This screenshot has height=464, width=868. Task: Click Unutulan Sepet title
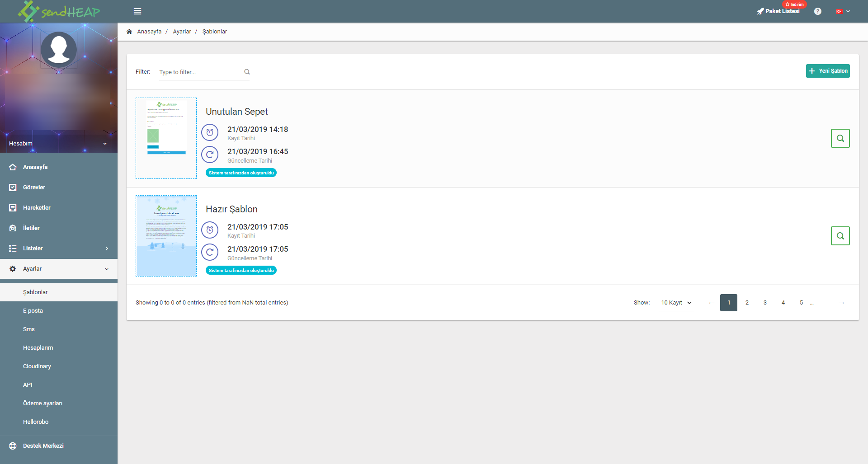coord(236,112)
